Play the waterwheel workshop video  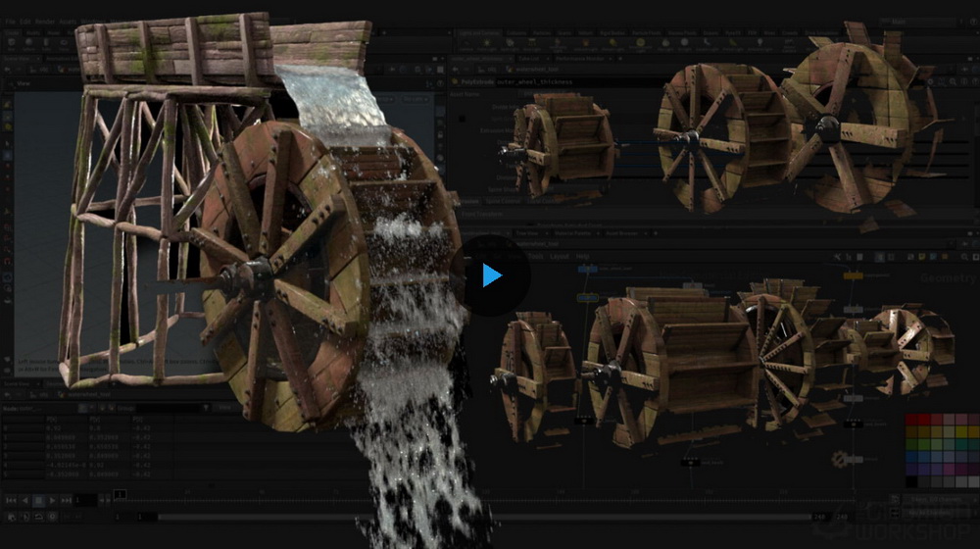[x=491, y=275]
